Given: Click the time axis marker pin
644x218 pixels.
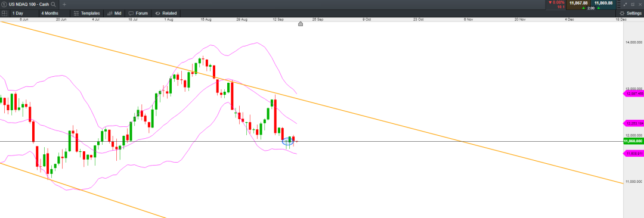Looking at the screenshot, I should 300,24.
